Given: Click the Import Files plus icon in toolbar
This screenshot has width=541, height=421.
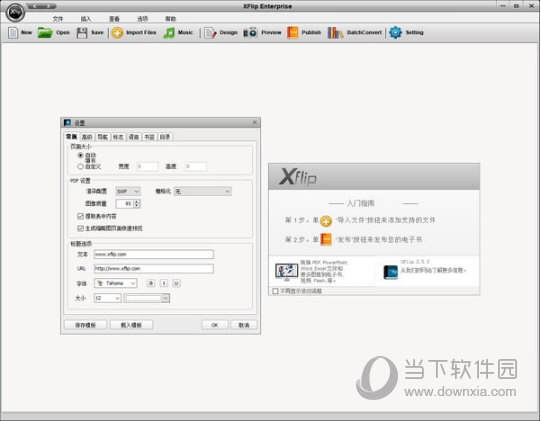Looking at the screenshot, I should coord(117,33).
